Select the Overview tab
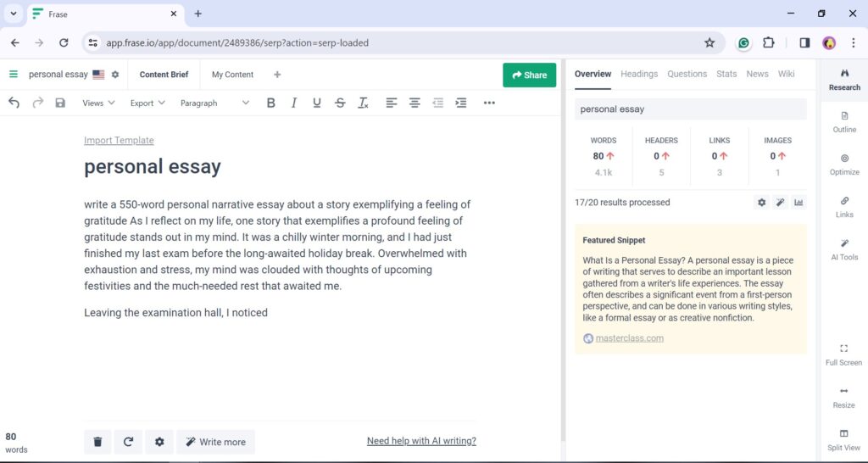Image resolution: width=868 pixels, height=463 pixels. (593, 74)
